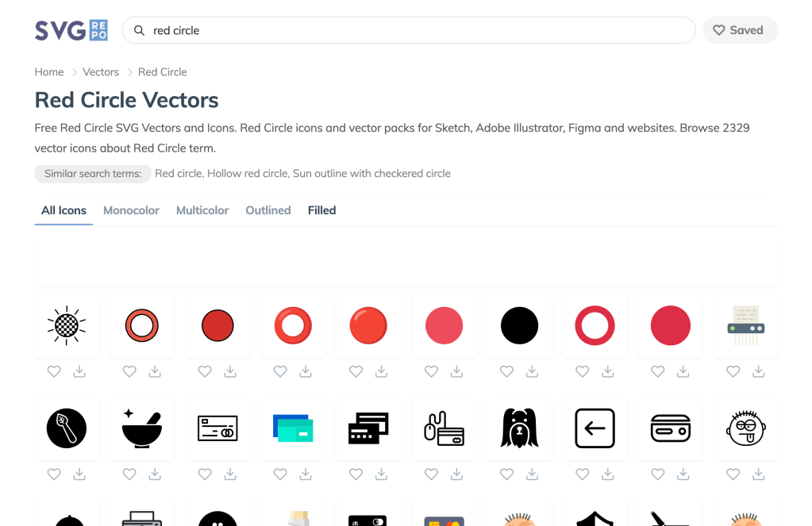
Task: Heart the wrench circle icon
Action: tap(54, 474)
